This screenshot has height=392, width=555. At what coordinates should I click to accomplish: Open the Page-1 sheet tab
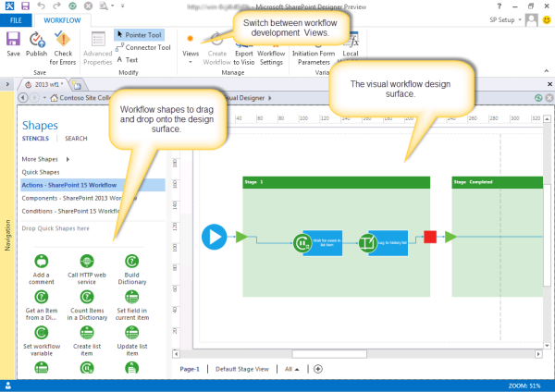tap(190, 369)
